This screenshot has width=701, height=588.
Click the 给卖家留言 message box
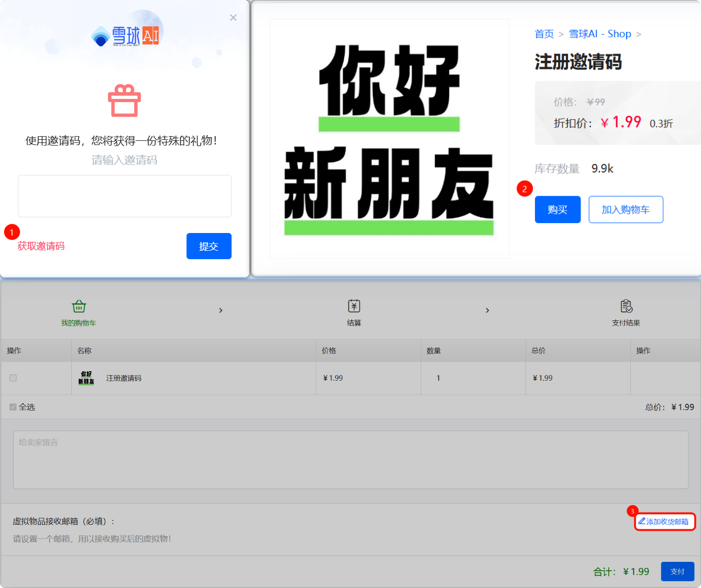coord(350,460)
